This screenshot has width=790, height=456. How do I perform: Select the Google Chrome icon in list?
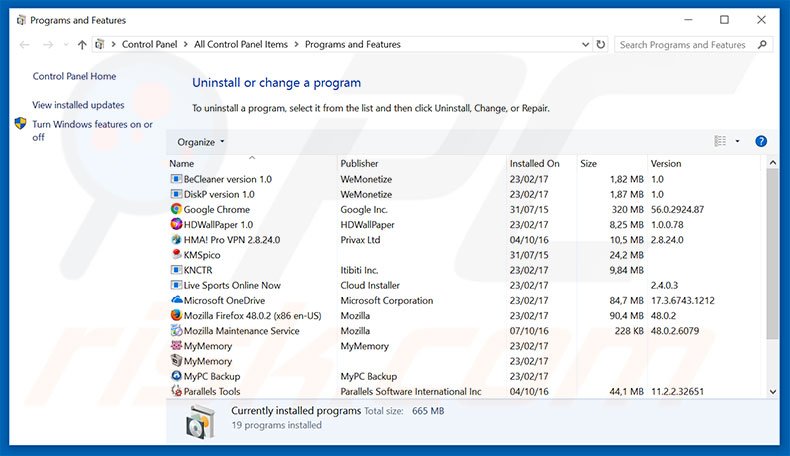pyautogui.click(x=176, y=209)
